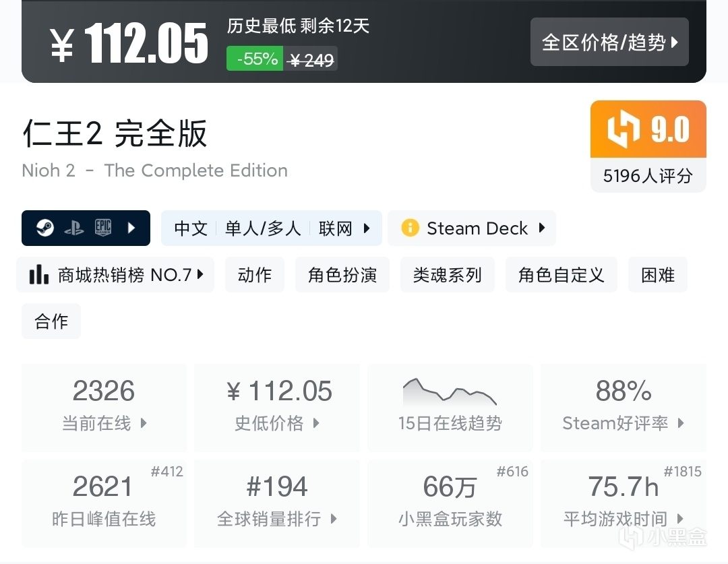Viewport: 728px width, 564px height.
Task: Click the PlayStation platform icon
Action: pyautogui.click(x=74, y=228)
